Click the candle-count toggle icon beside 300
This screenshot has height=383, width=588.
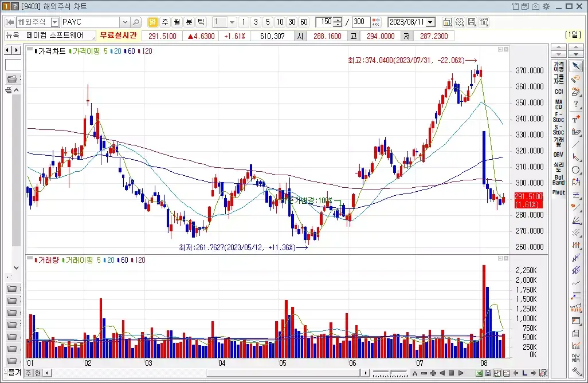[x=376, y=22]
